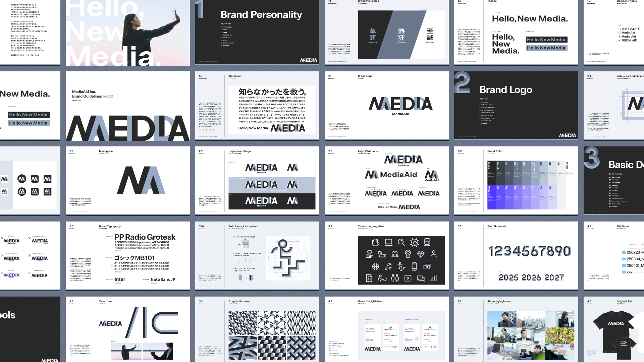The height and width of the screenshot is (362, 644).
Task: Click the Black color swatch
Action: [x=491, y=173]
